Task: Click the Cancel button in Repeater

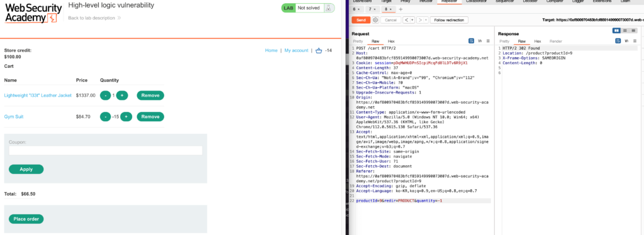Action: point(391,19)
